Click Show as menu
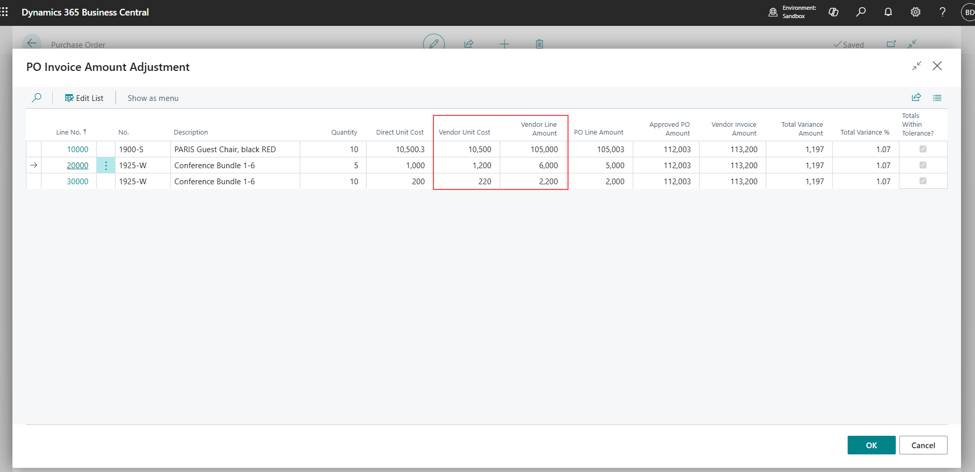This screenshot has width=975, height=472. coord(153,98)
